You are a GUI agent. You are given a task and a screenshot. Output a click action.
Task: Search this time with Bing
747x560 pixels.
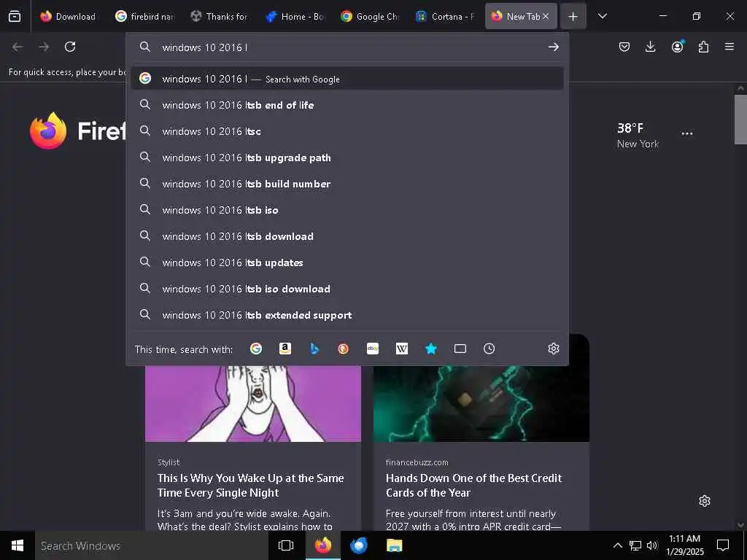coord(314,349)
